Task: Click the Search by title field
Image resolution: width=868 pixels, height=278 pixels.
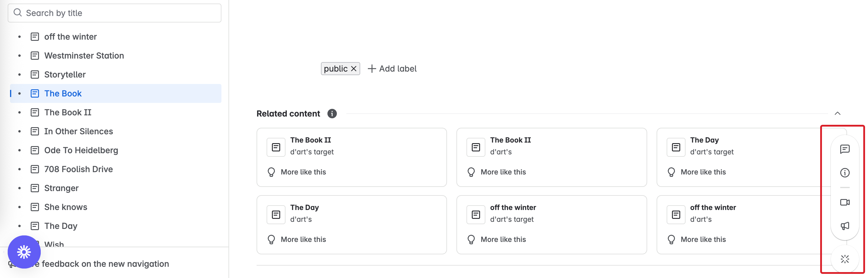Action: [x=115, y=13]
